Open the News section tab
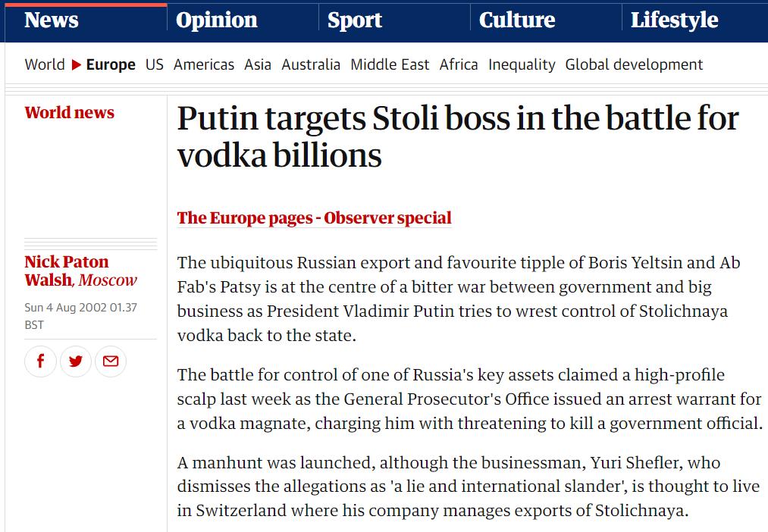This screenshot has width=768, height=532. 52,20
